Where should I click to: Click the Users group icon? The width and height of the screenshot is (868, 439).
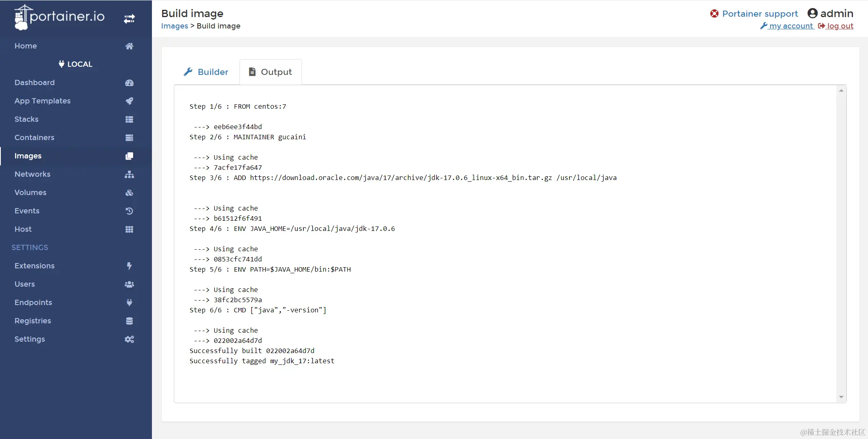(129, 284)
